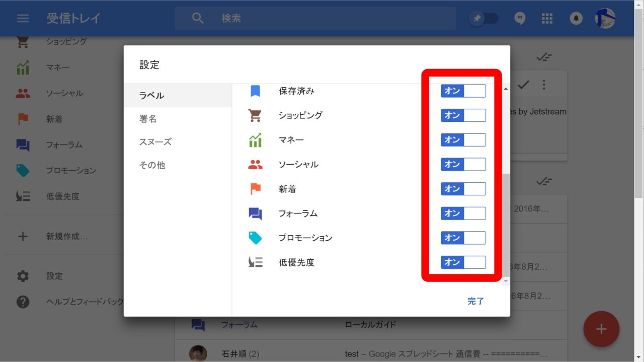Viewport: 644px width, 362px height.
Task: Open the その他 settings tab
Action: click(x=152, y=165)
